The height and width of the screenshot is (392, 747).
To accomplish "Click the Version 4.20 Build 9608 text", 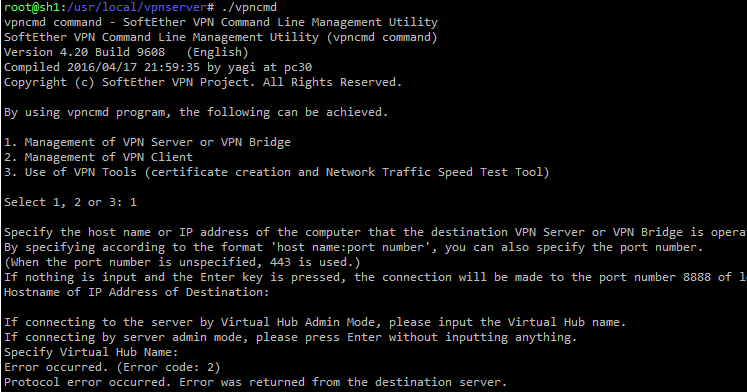I will click(84, 52).
